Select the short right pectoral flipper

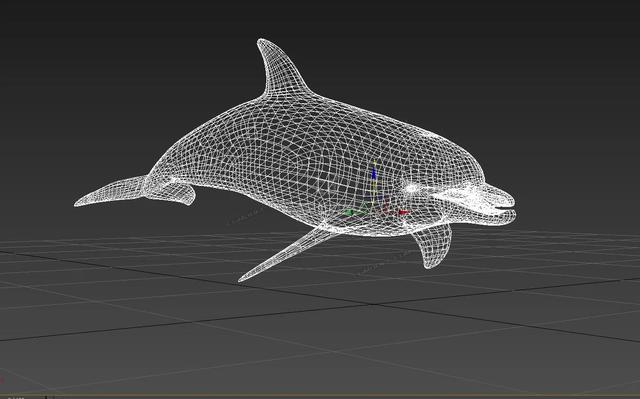(x=433, y=246)
